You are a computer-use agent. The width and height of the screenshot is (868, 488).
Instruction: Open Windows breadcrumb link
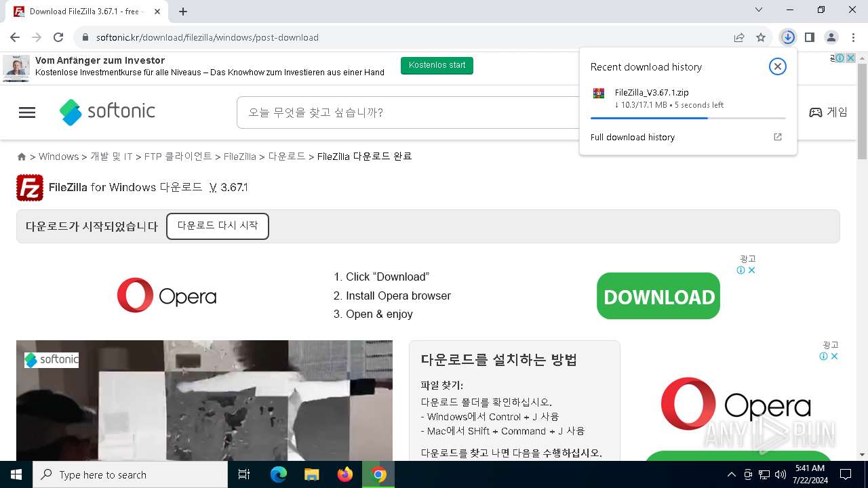click(58, 157)
